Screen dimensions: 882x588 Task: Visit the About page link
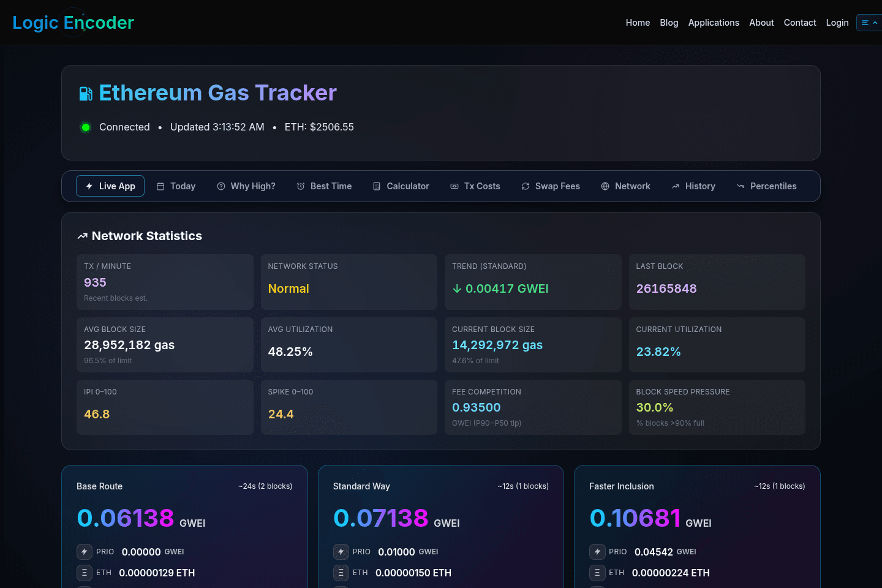[761, 23]
